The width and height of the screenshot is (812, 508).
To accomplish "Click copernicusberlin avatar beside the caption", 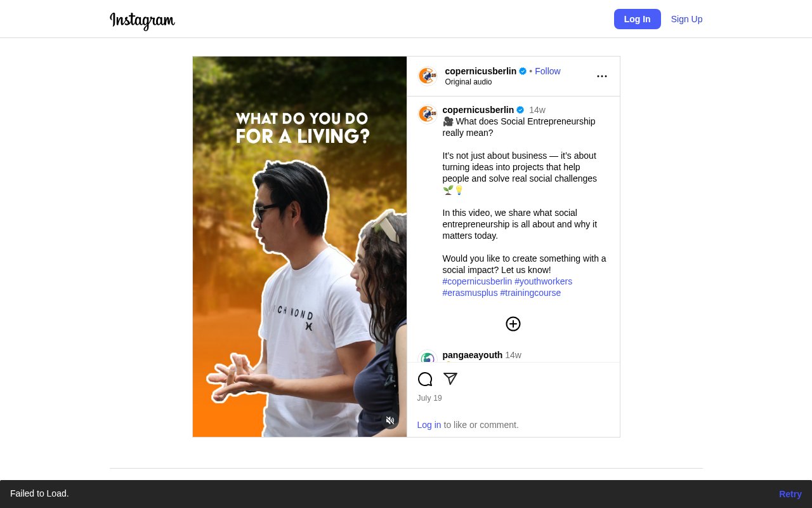I will [x=427, y=114].
